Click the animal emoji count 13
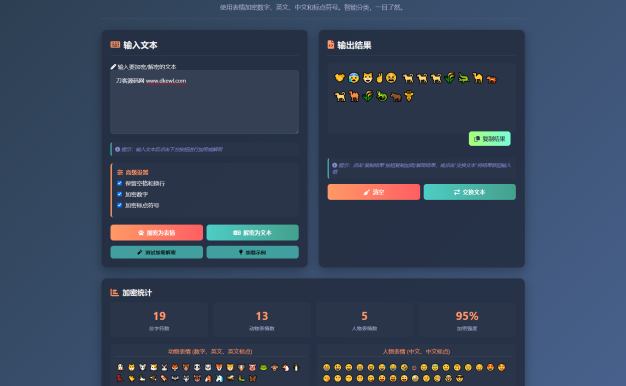Viewport: 626px width, 386px height. [x=262, y=316]
